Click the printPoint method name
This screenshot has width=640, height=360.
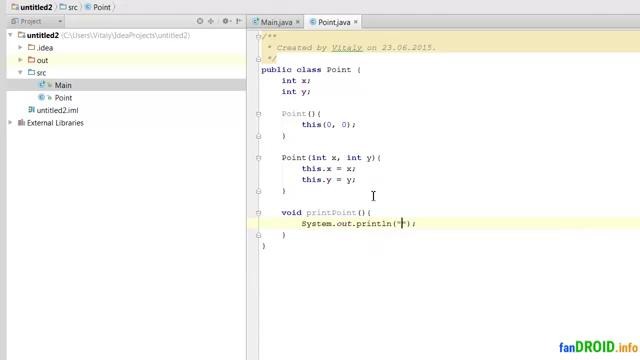331,213
